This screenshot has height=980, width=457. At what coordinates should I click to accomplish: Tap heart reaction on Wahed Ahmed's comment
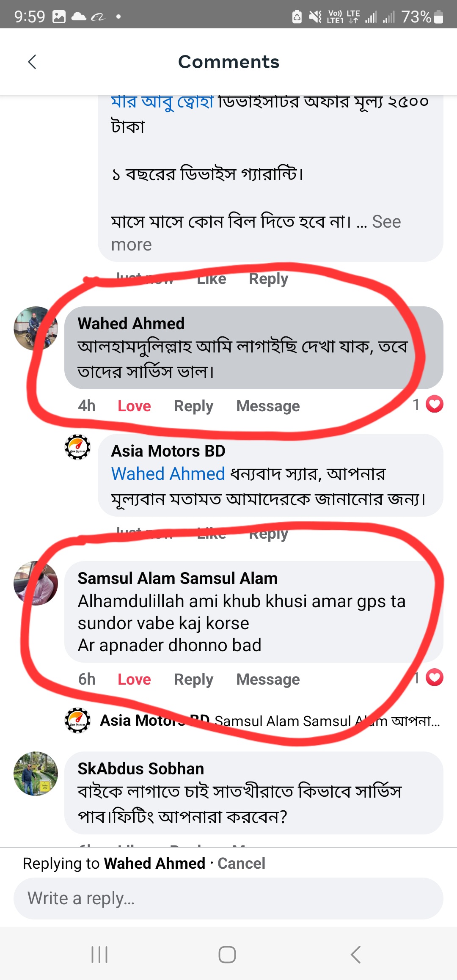(x=434, y=404)
